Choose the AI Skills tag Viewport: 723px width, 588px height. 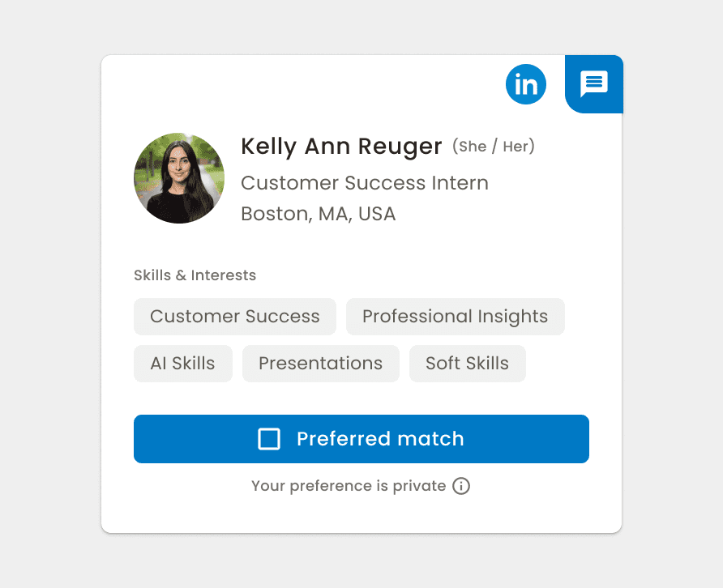tap(182, 364)
